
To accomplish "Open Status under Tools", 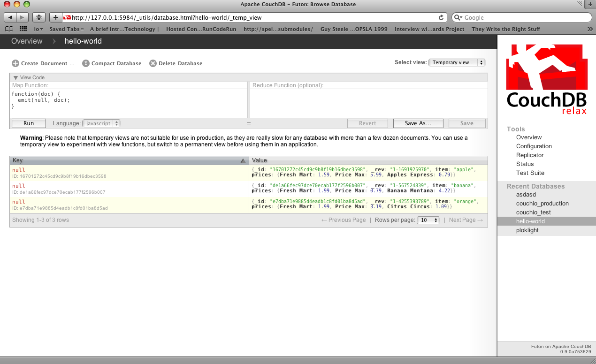I will click(x=525, y=164).
